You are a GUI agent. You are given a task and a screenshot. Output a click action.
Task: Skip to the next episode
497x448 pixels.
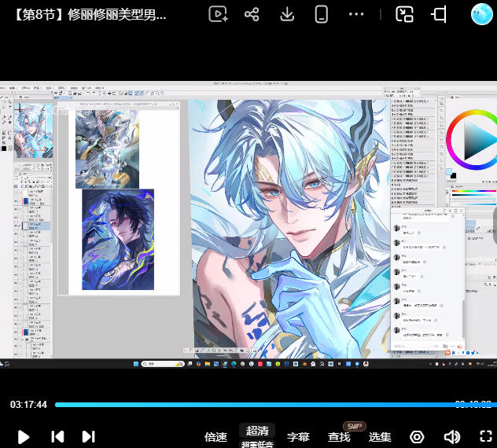(x=88, y=436)
